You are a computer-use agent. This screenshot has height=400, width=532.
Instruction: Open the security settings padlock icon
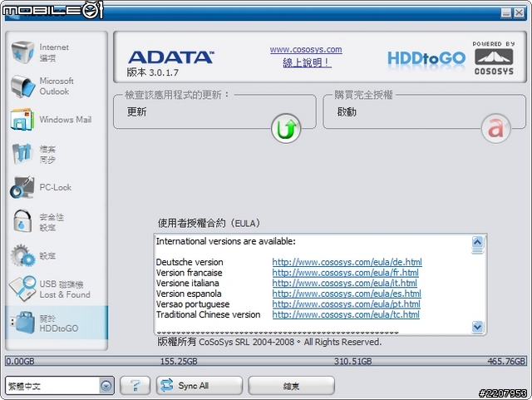pos(22,220)
